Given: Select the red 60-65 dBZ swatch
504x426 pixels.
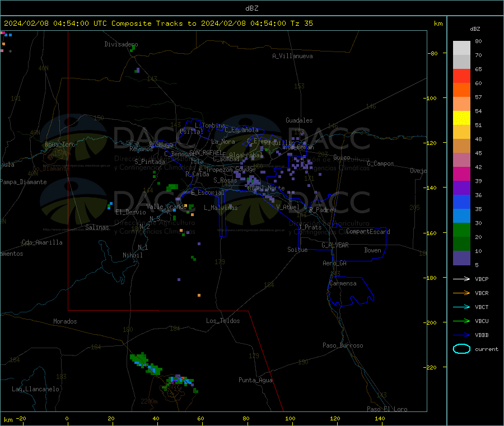Looking at the screenshot, I should 461,76.
